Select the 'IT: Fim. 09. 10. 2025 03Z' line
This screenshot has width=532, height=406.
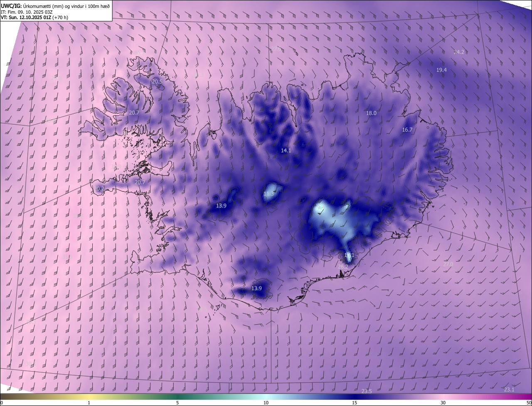coord(27,12)
